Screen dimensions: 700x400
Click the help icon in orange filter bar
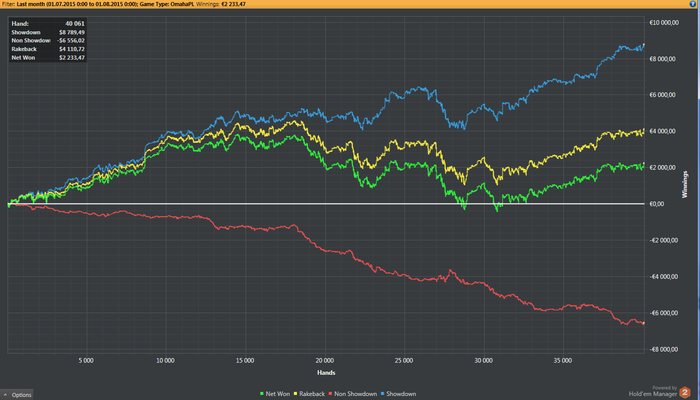(x=693, y=4)
